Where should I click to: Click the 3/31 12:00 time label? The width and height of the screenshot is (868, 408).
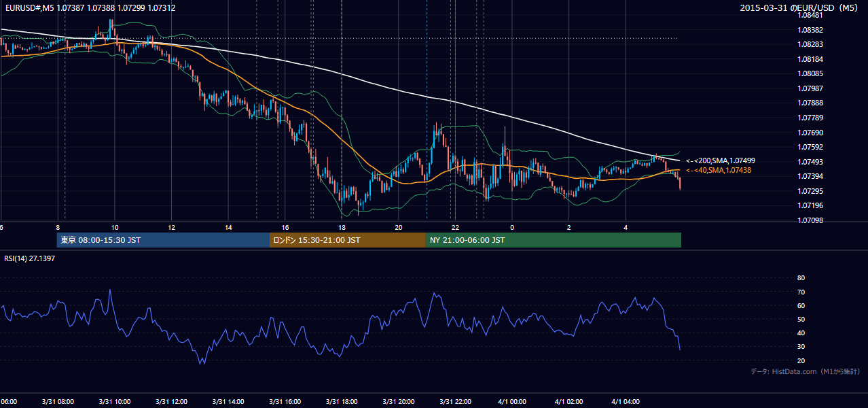[x=171, y=402]
